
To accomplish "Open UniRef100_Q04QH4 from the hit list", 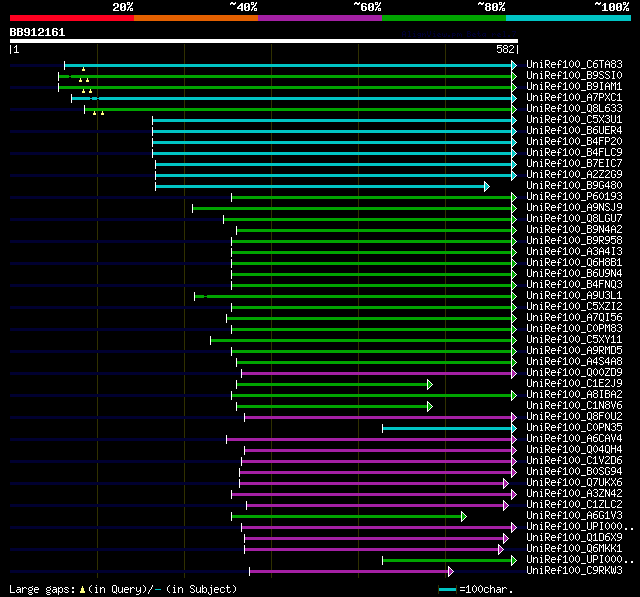I will point(574,450).
